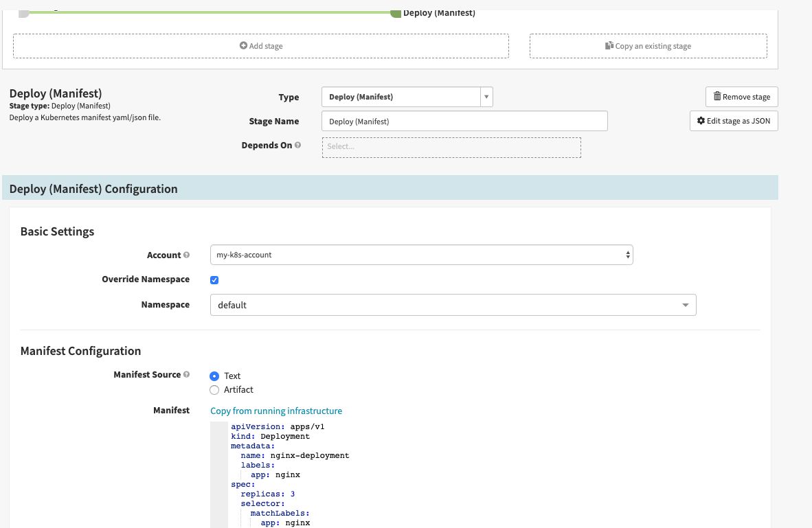812x528 pixels.
Task: Open the Depends On select field
Action: [x=451, y=147]
